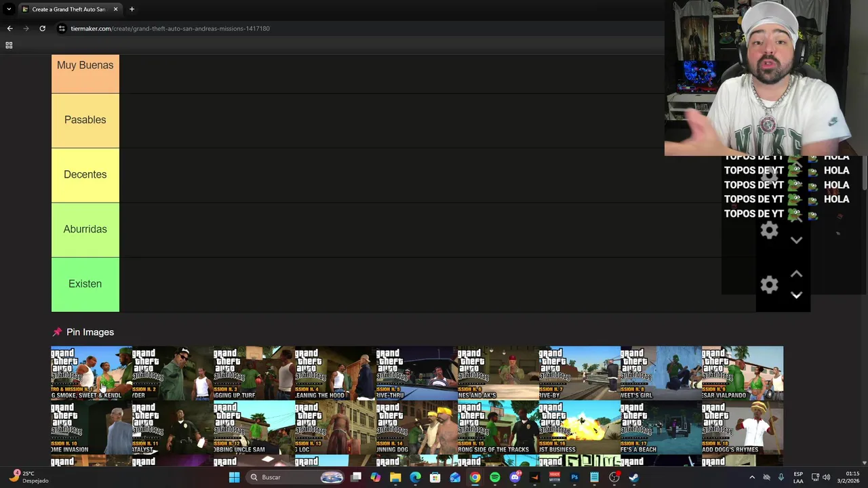Click the Pin Images label
This screenshot has height=488, width=868.
pyautogui.click(x=90, y=332)
